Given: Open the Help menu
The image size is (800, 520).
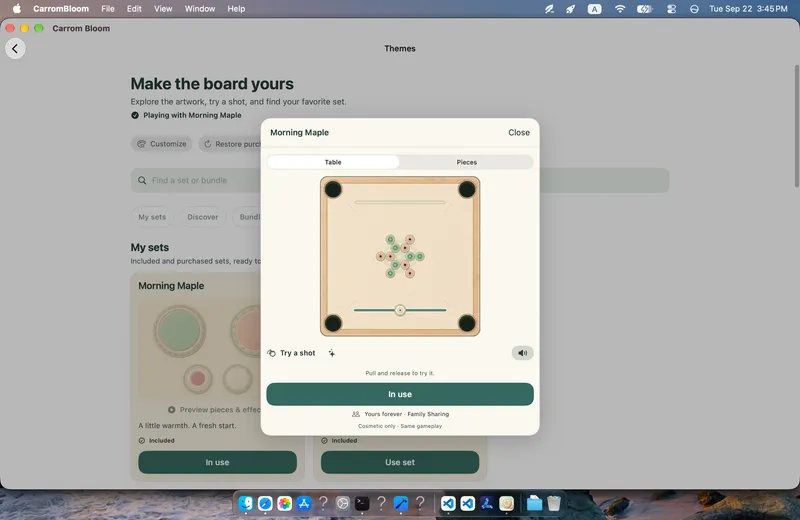Looking at the screenshot, I should (x=236, y=9).
